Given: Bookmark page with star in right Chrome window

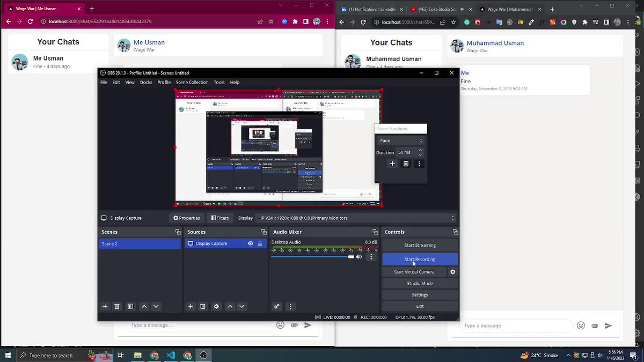Looking at the screenshot, I should pos(452,22).
